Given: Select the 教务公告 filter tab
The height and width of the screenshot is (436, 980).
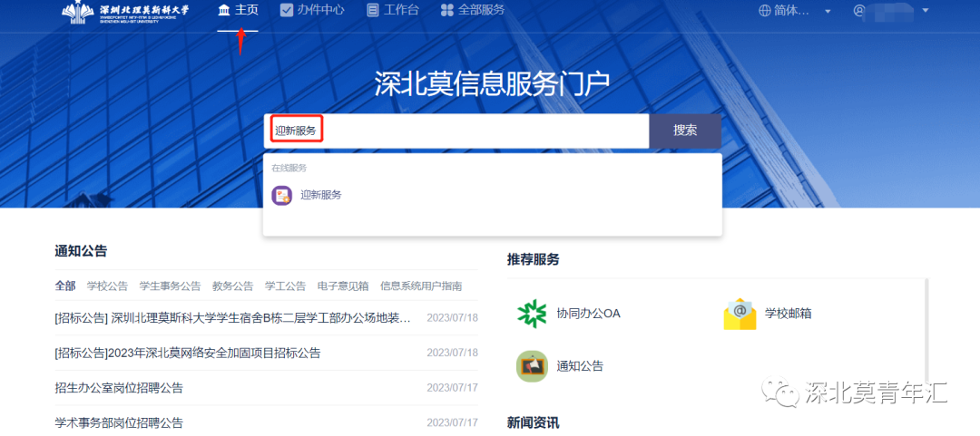Looking at the screenshot, I should point(232,286).
